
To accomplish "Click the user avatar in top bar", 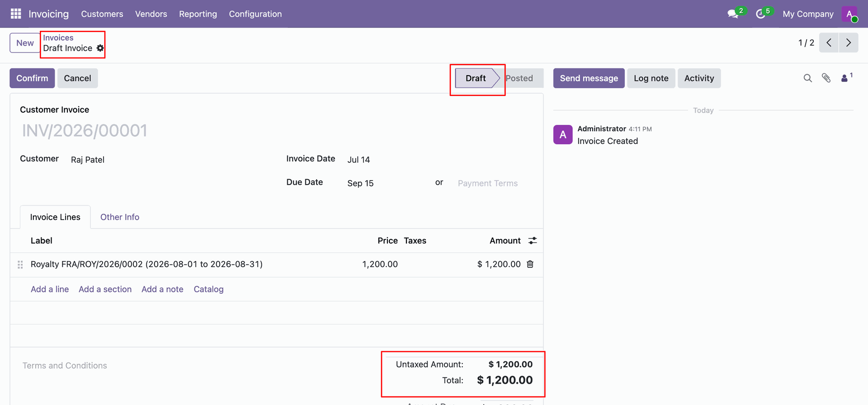I will [849, 14].
